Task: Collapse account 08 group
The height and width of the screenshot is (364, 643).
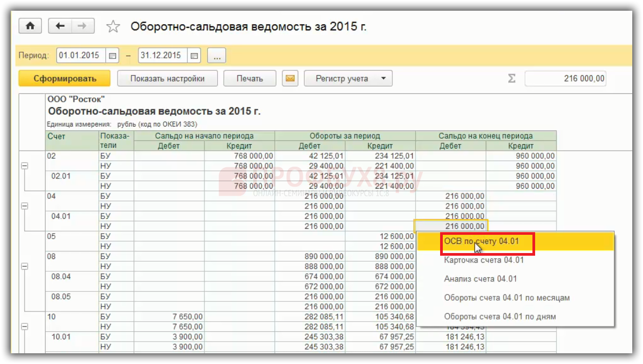Action: (24, 266)
